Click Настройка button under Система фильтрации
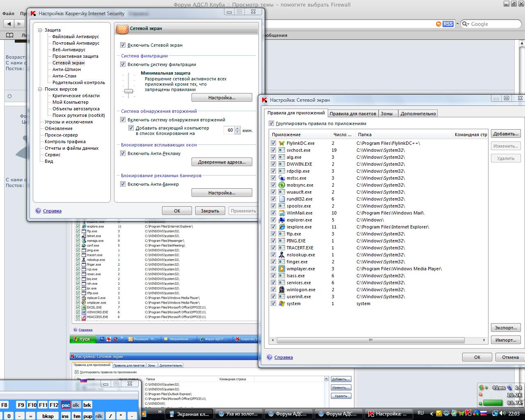Screen dimensions: 525x420 (x=222, y=98)
